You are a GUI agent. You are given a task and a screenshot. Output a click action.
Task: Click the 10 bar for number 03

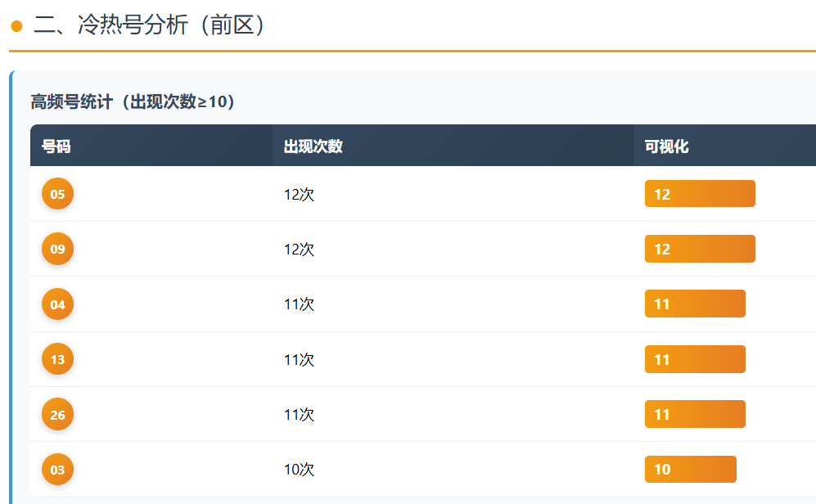[690, 470]
